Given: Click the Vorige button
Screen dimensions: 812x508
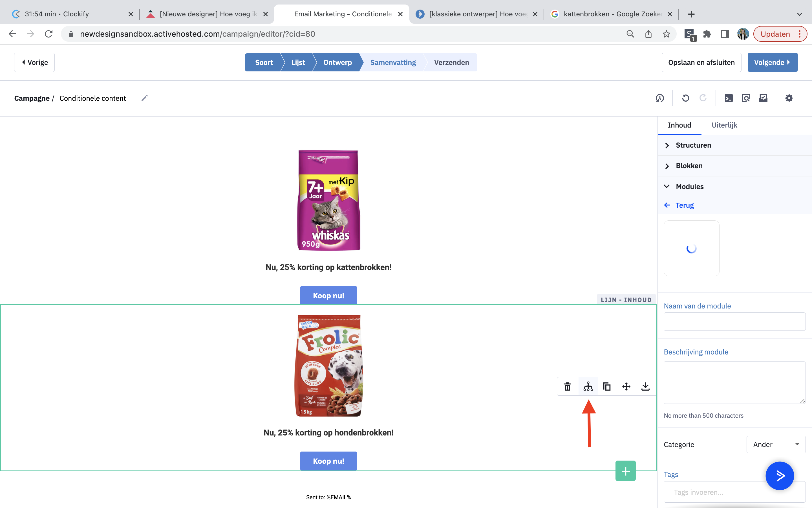Looking at the screenshot, I should pyautogui.click(x=34, y=62).
